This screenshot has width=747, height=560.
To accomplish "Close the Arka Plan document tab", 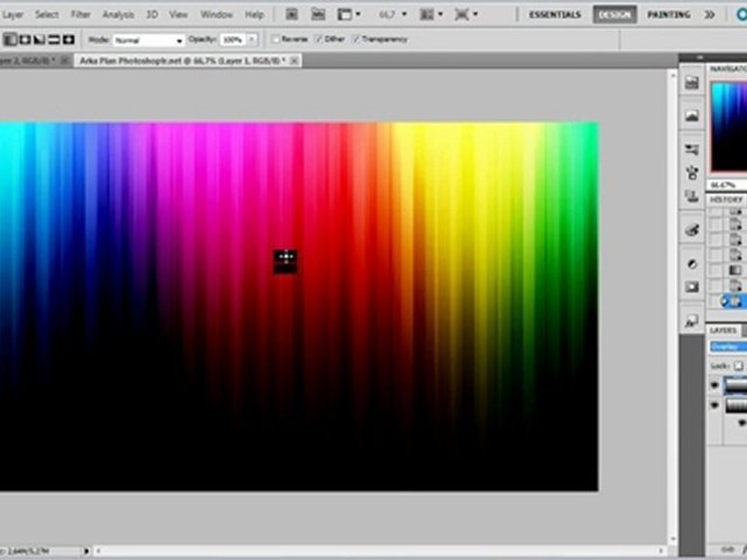I will pos(294,61).
